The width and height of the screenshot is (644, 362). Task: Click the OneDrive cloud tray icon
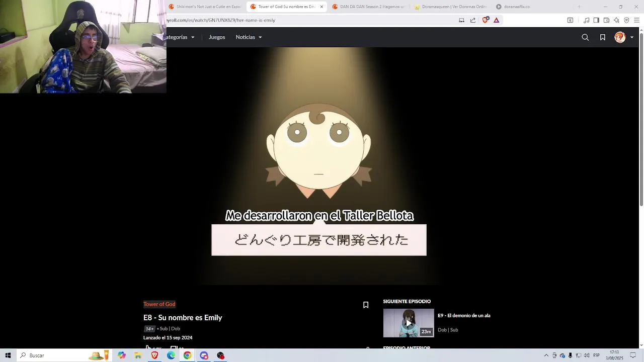click(x=562, y=355)
